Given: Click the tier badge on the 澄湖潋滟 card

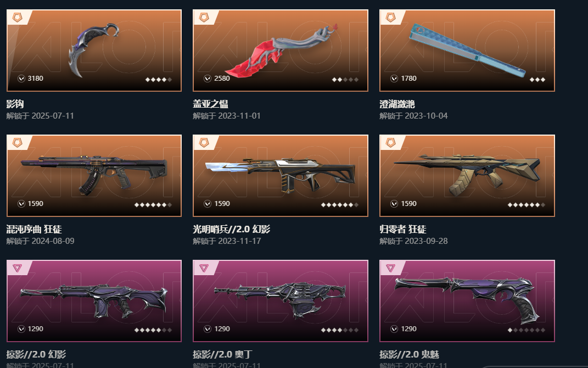Looking at the screenshot, I should [x=390, y=17].
